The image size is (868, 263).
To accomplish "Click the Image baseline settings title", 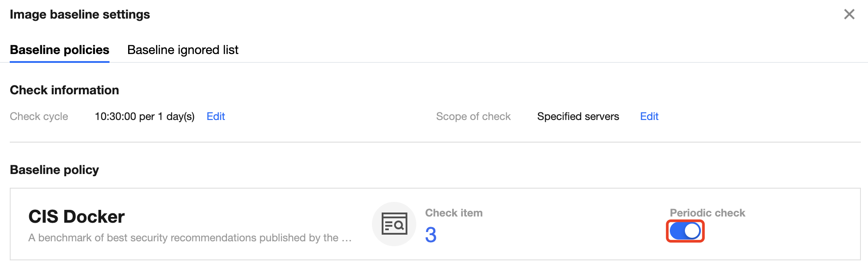I will [80, 15].
